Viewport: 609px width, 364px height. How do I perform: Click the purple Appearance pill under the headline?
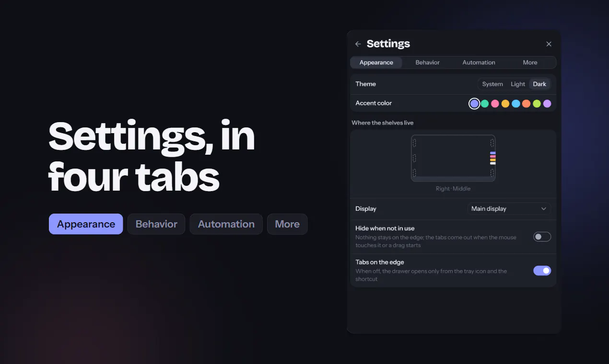point(86,224)
